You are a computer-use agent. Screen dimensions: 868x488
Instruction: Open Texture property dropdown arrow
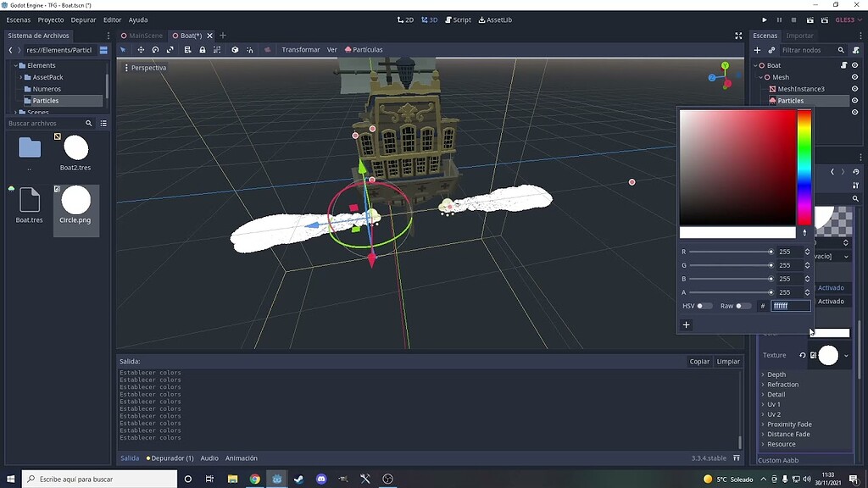coord(846,356)
